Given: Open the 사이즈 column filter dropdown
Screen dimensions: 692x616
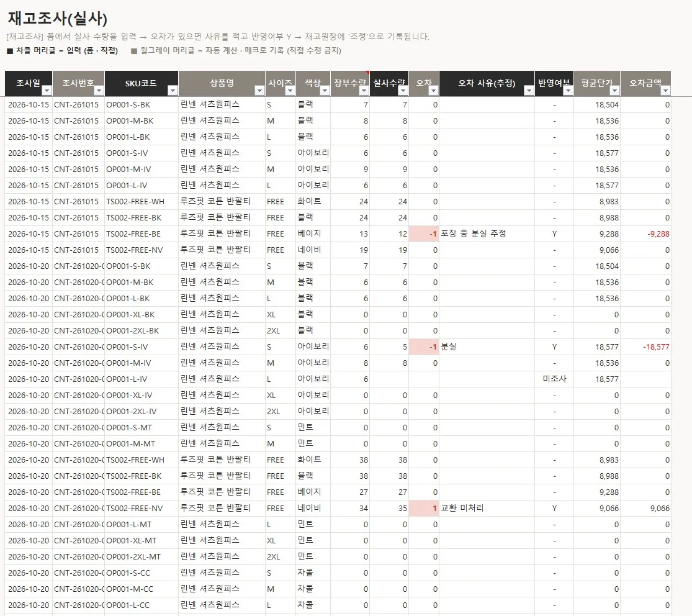Looking at the screenshot, I should (x=290, y=91).
